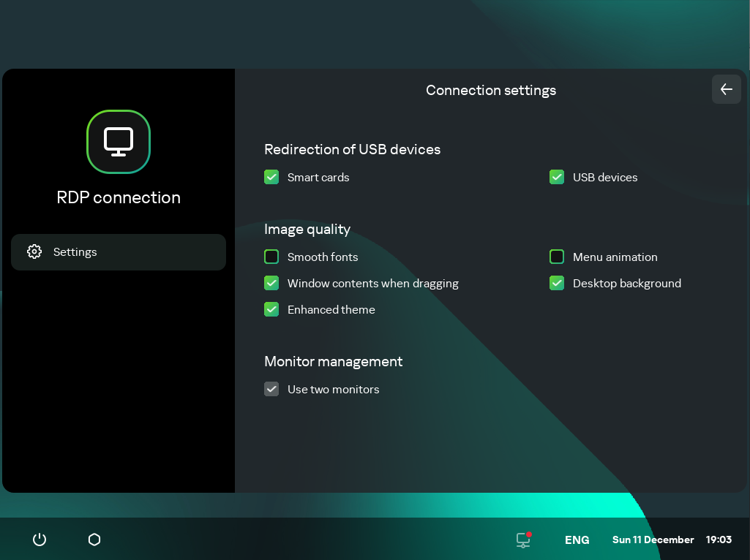Toggle off Enhanced theme

click(x=271, y=309)
